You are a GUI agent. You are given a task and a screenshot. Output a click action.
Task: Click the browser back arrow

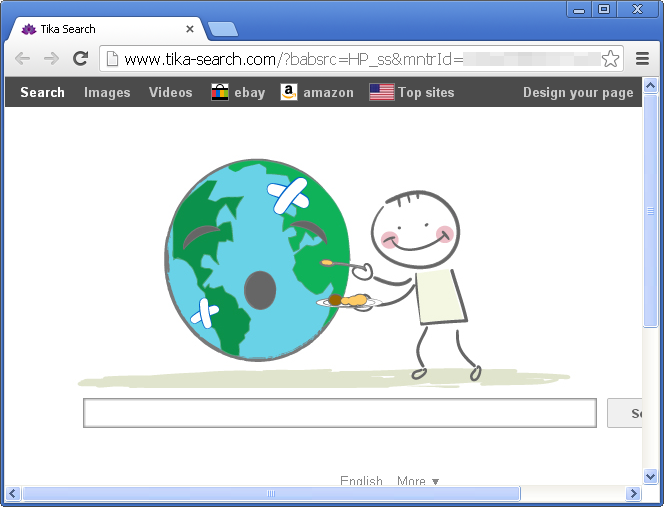coord(22,59)
